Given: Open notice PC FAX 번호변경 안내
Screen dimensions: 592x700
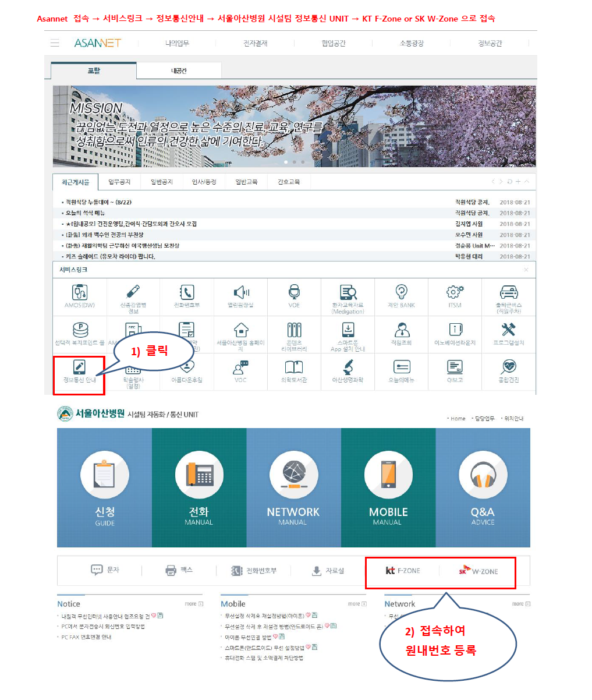Looking at the screenshot, I should (x=86, y=637).
